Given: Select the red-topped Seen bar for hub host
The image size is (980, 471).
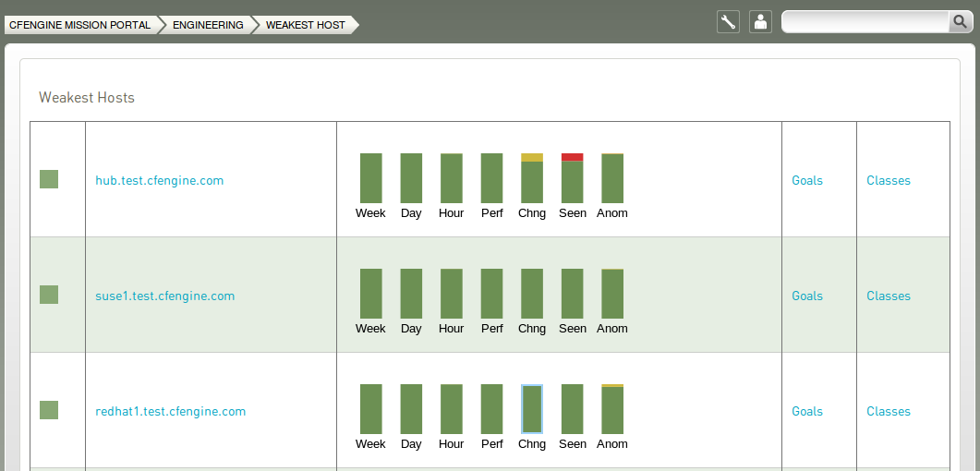Looking at the screenshot, I should [x=573, y=178].
